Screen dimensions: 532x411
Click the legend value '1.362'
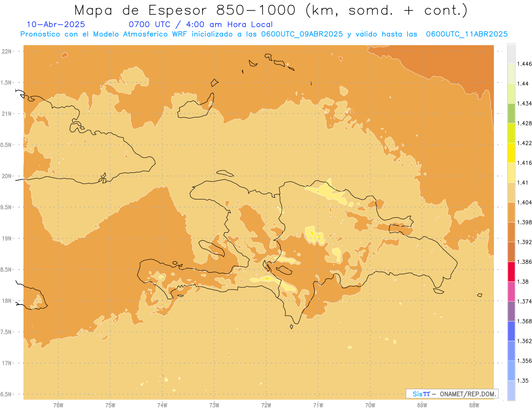[524, 341]
